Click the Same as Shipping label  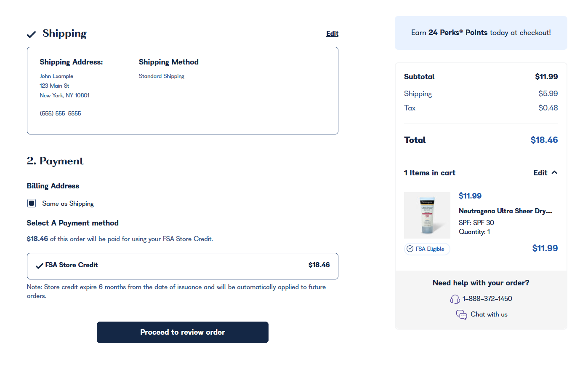[68, 204]
